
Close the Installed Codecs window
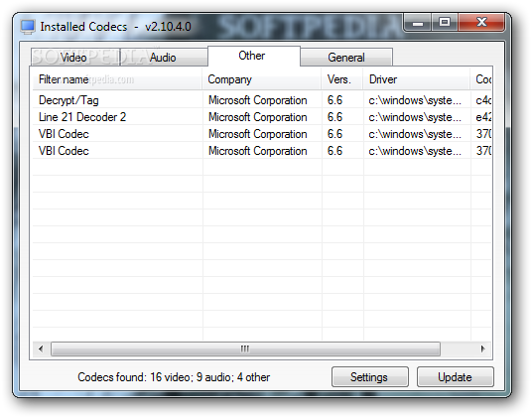(x=481, y=23)
